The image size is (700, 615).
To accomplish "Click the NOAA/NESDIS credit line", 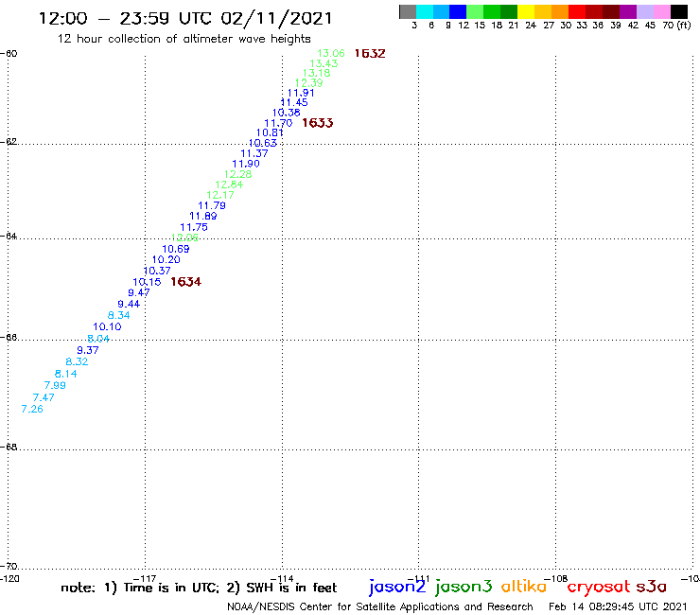I will coord(380,606).
